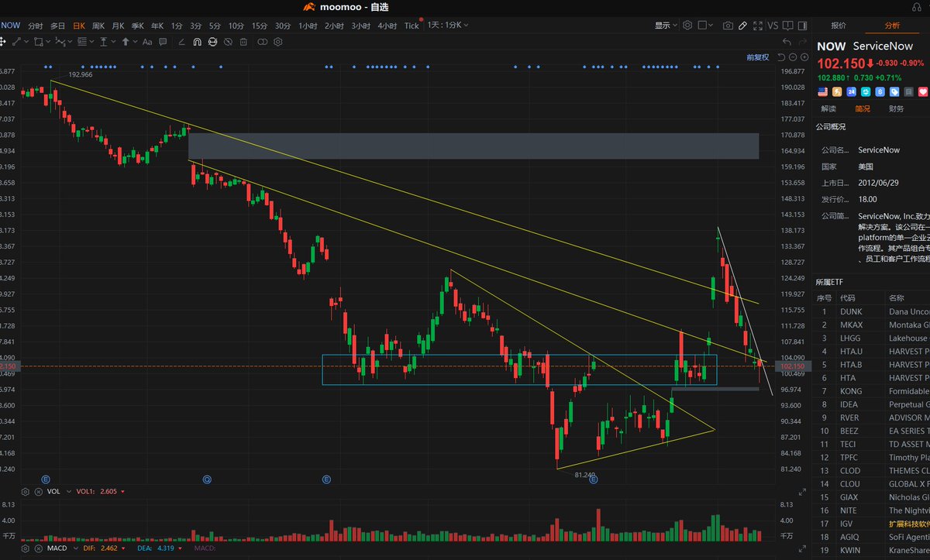Switch to the 周K weekly tab
The height and width of the screenshot is (560, 930).
pyautogui.click(x=98, y=26)
